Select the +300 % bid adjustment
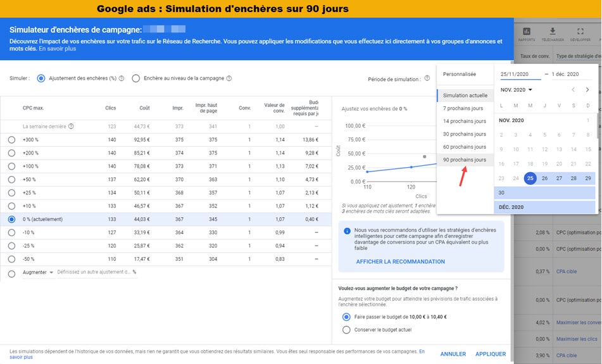 tap(11, 140)
